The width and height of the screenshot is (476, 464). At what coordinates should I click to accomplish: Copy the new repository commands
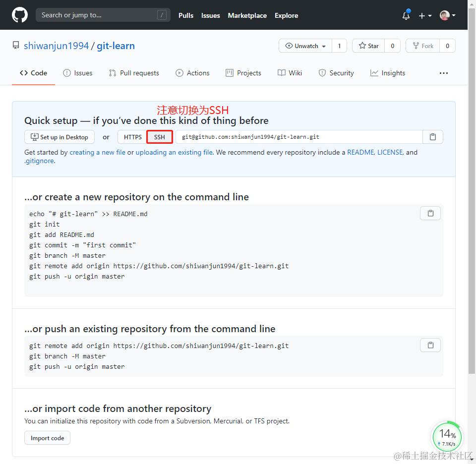click(430, 213)
